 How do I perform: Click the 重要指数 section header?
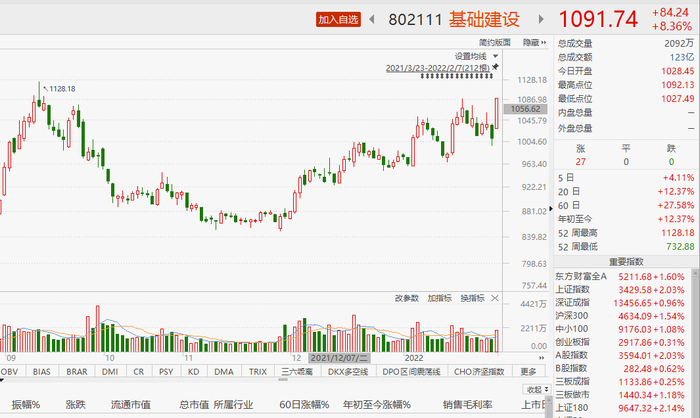coord(626,262)
